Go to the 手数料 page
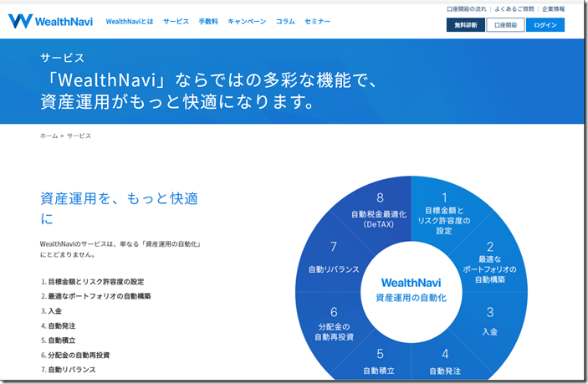The image size is (588, 384). point(208,21)
